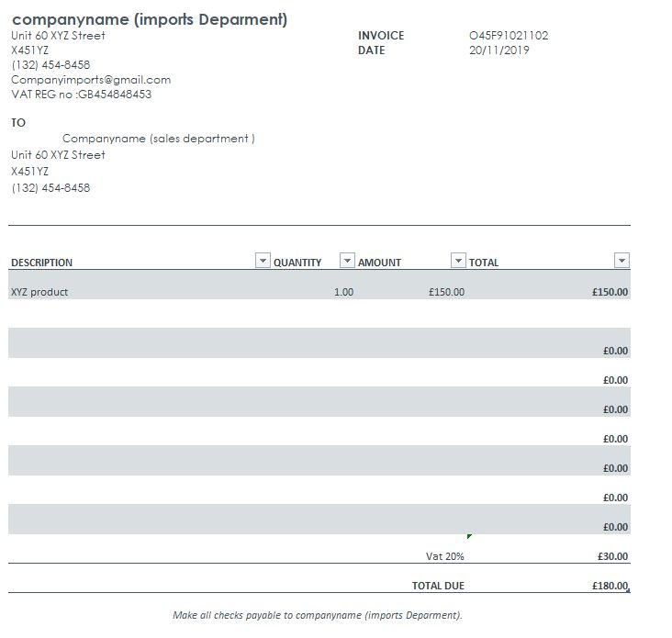Image resolution: width=672 pixels, height=638 pixels.
Task: Click the 'Make all checks payable' footer note
Action: pyautogui.click(x=318, y=615)
